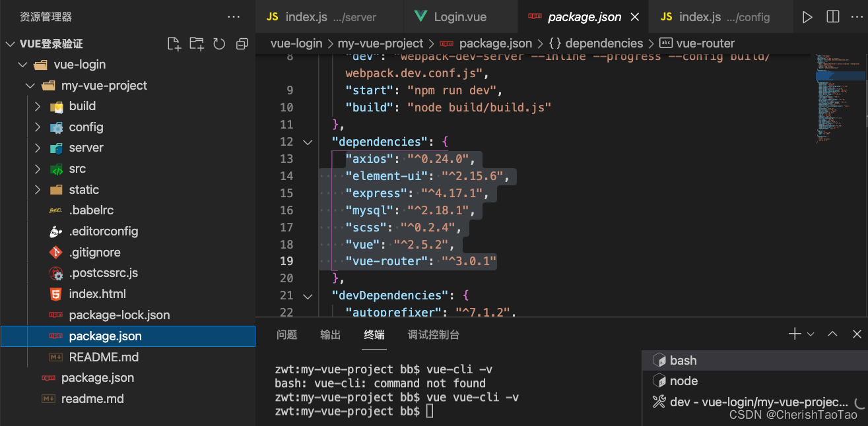Open package-lock.json file
868x426 pixels.
pyautogui.click(x=127, y=315)
